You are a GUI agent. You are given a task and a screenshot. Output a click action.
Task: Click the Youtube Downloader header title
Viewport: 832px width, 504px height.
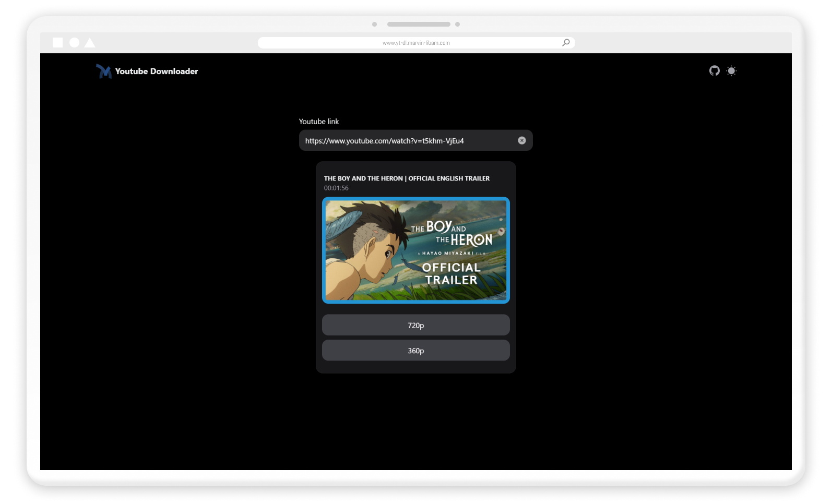point(157,71)
